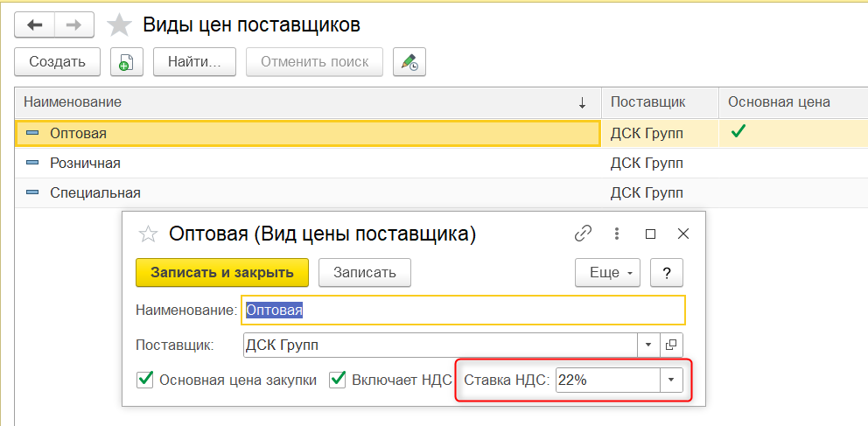868x426 pixels.
Task: Click the Найти... button
Action: point(194,61)
